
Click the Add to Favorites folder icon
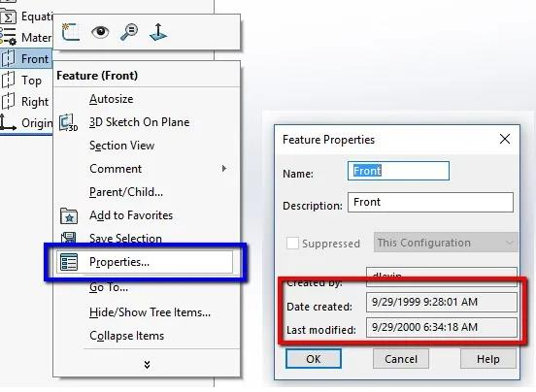69,215
